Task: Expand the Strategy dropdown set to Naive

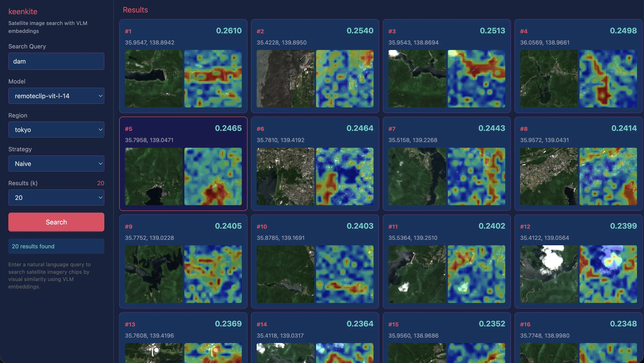Action: point(56,164)
